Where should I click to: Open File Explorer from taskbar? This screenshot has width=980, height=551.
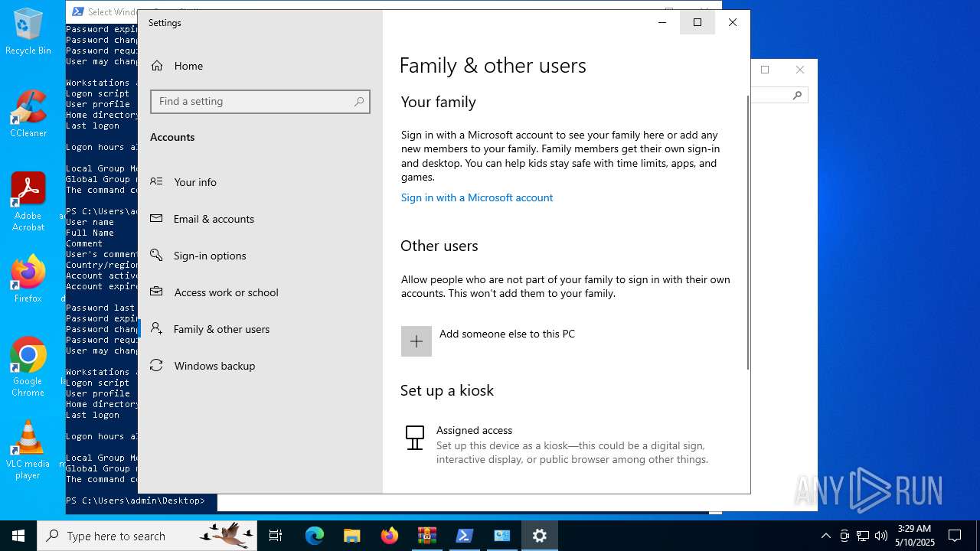351,536
